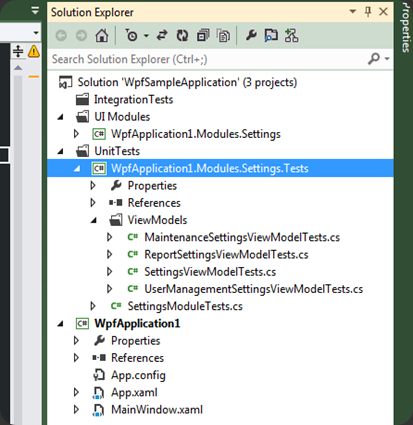Select the ViewModels folder
413x425 pixels.
(x=157, y=220)
